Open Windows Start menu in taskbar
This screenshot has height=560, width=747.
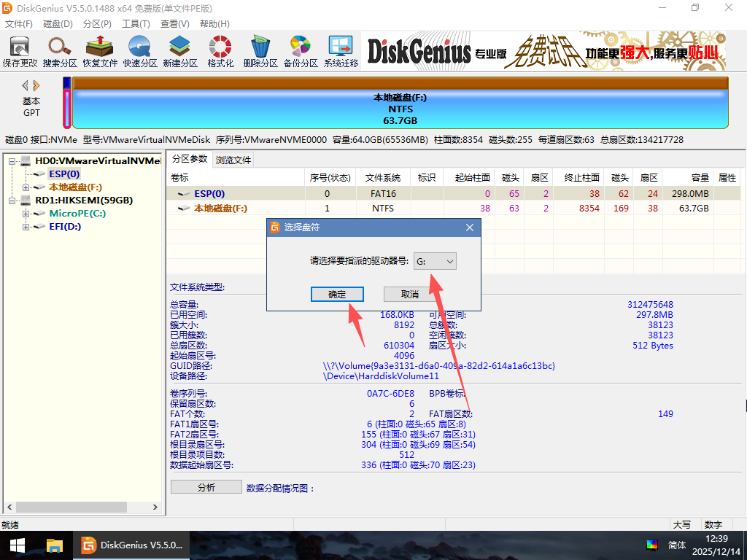[x=17, y=545]
